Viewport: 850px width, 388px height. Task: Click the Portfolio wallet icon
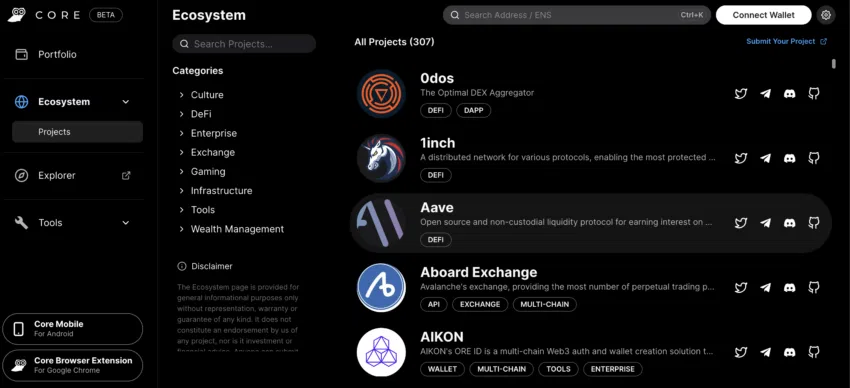click(21, 55)
